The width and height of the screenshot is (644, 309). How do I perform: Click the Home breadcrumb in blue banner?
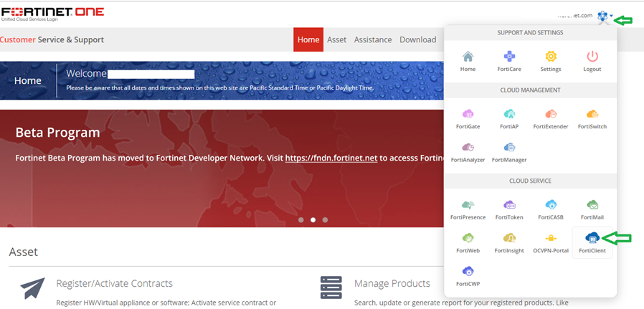[x=27, y=81]
